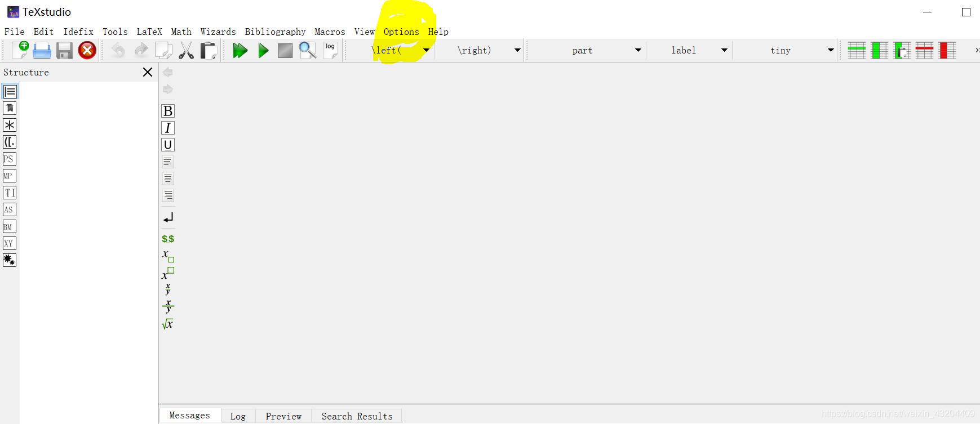Add a table column with the green column icon
Viewport: 980px width, 424px height.
pyautogui.click(x=879, y=51)
